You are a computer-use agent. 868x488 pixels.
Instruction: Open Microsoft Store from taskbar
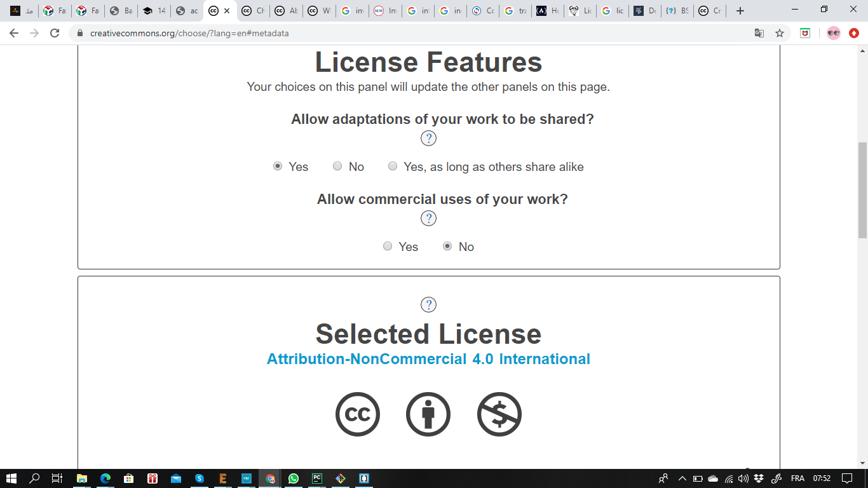[x=128, y=478]
